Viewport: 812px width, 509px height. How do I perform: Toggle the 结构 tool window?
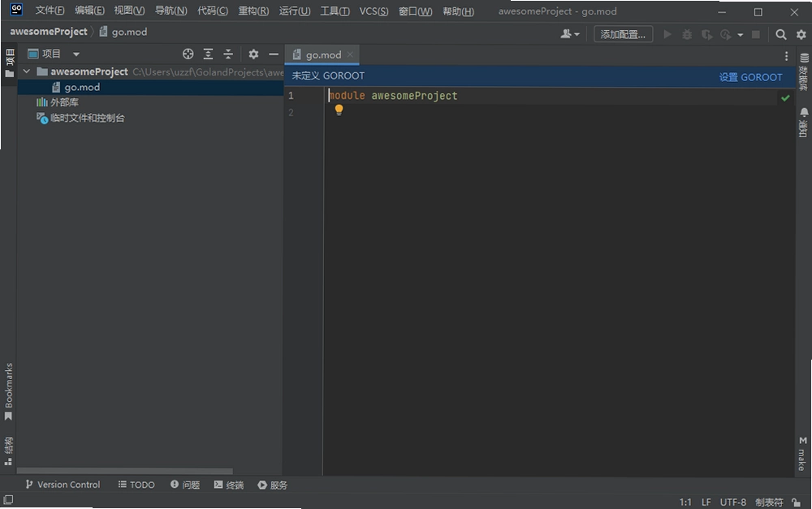8,451
